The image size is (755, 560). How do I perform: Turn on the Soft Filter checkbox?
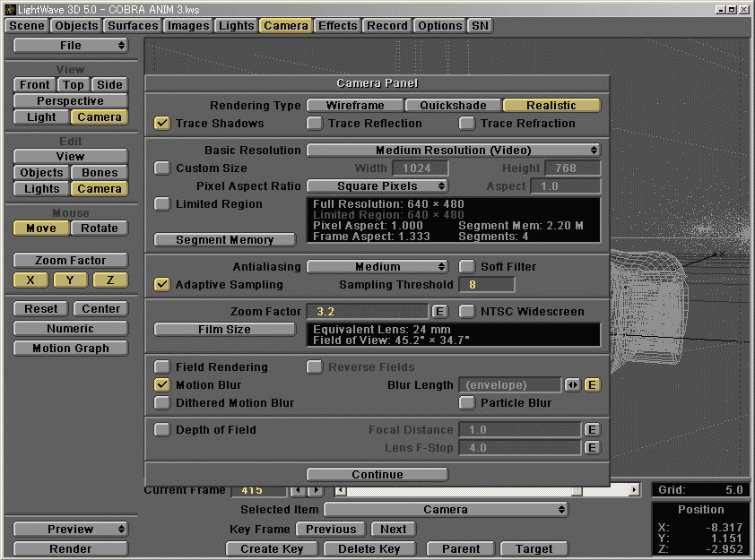click(467, 267)
